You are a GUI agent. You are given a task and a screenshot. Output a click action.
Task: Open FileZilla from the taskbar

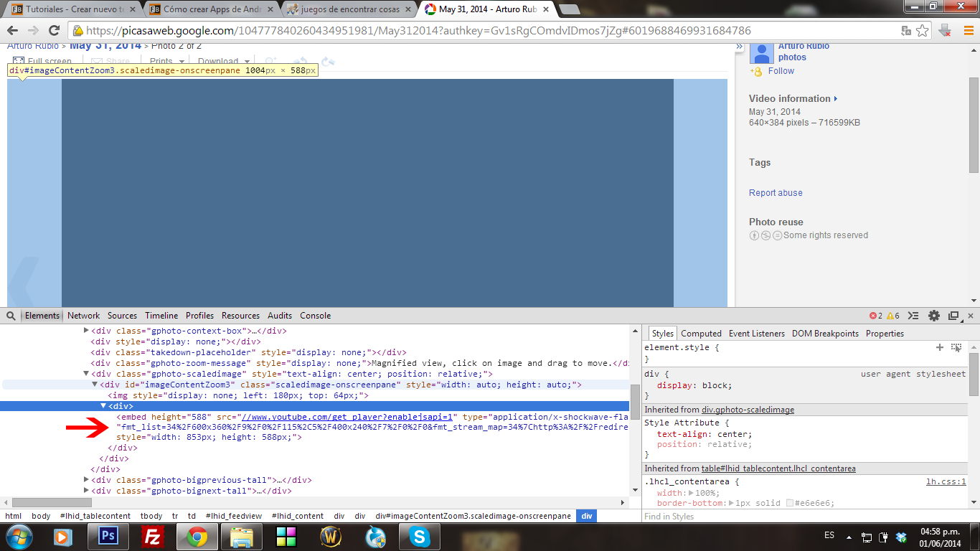[152, 536]
